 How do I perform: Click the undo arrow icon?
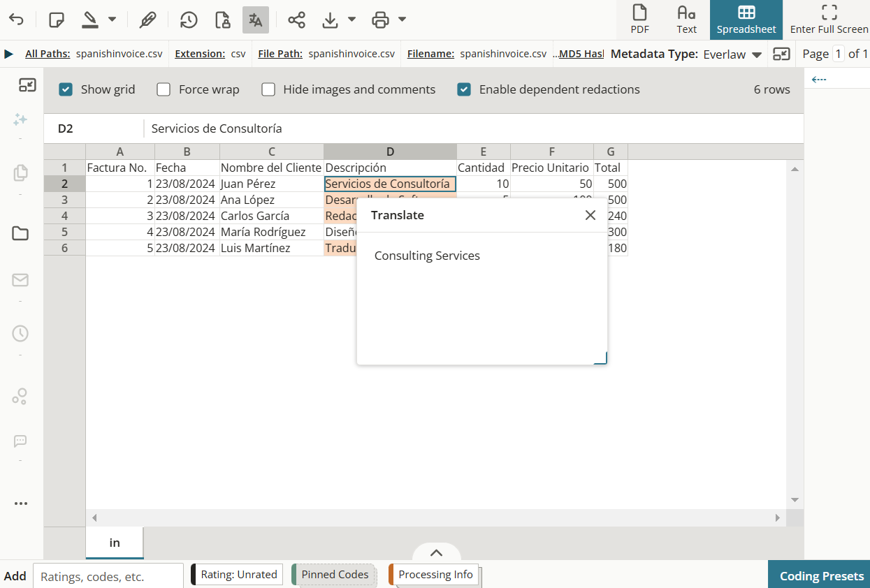[16, 20]
